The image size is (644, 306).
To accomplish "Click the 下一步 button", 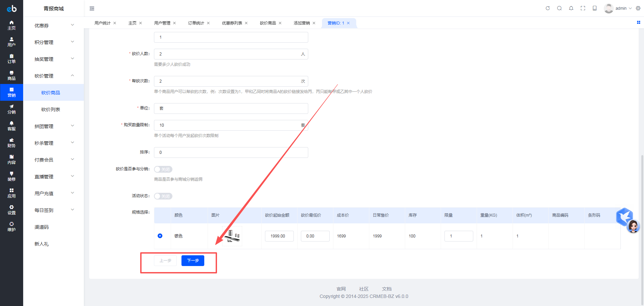I will (x=193, y=261).
